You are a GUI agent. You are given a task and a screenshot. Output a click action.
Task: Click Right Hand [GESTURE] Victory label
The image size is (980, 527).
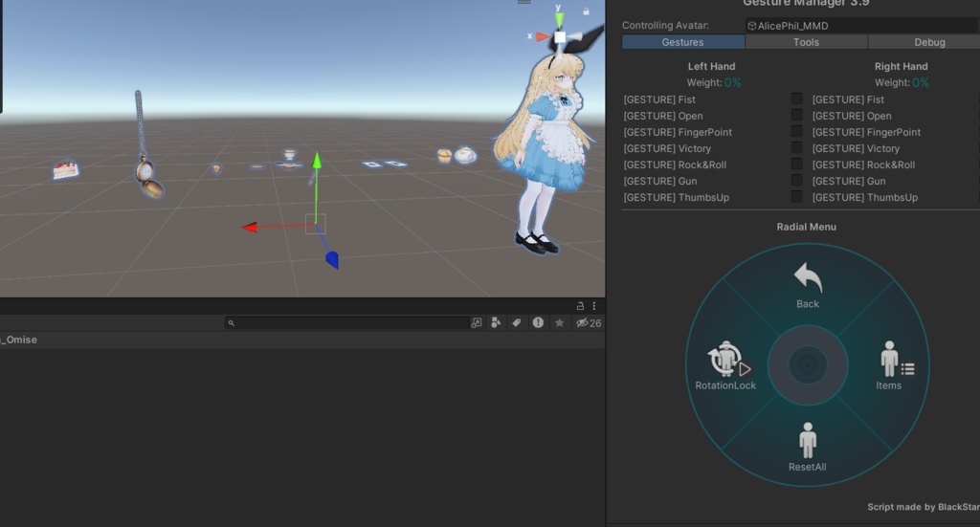[x=856, y=148]
